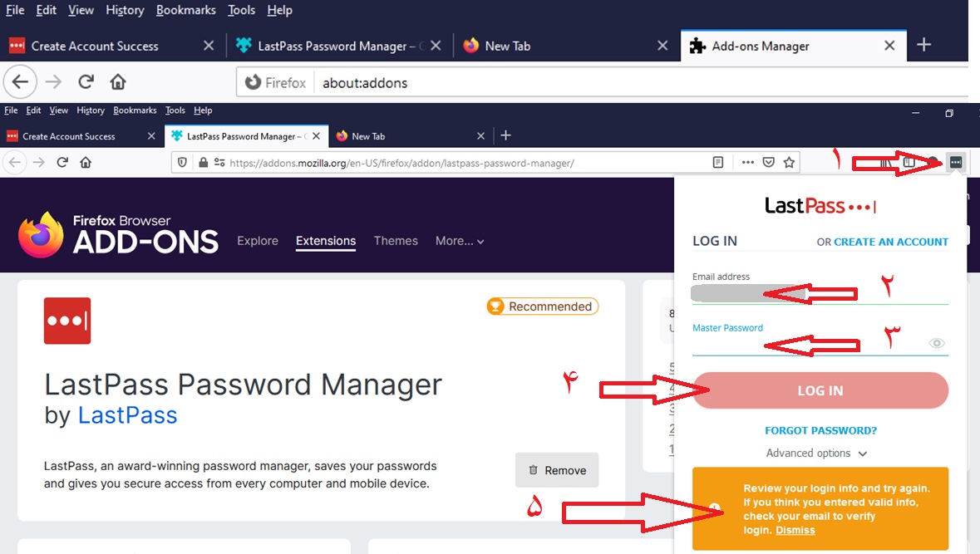Screen dimensions: 980x554
Task: Click FORGOT PASSWORD link
Action: tap(820, 430)
